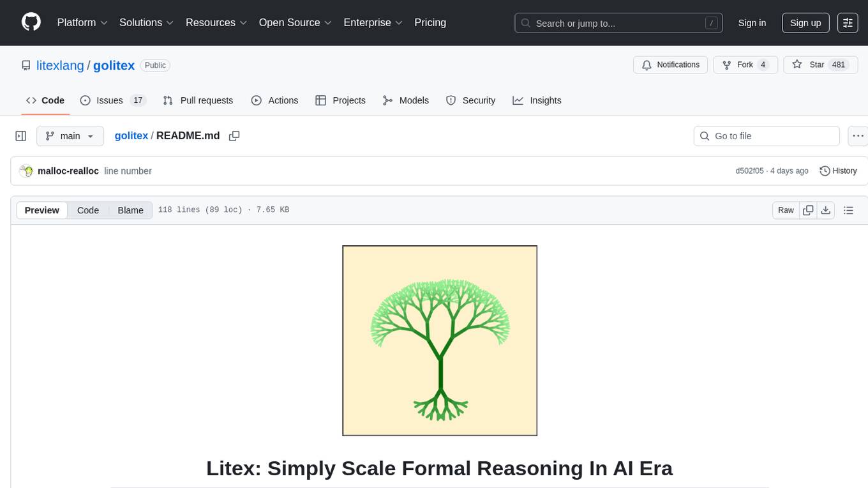Switch to Code view
Viewport: 868px width, 488px height.
[x=88, y=210]
